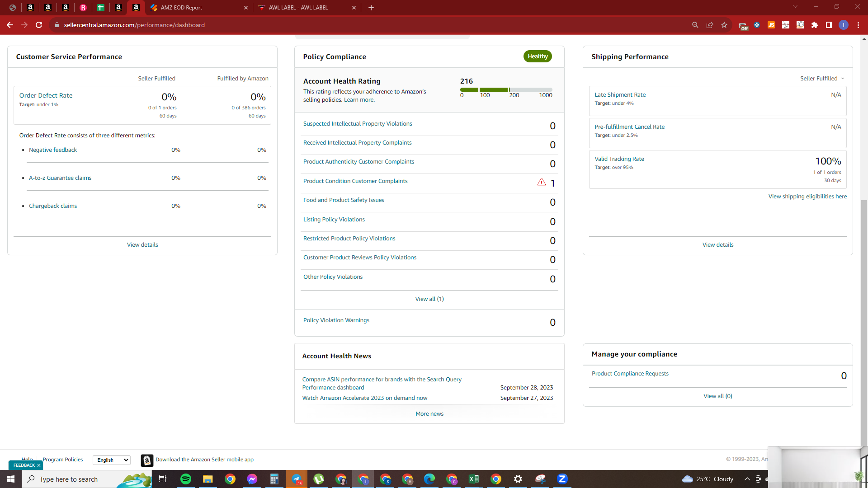
Task: View details of Shipping Performance
Action: (x=718, y=245)
